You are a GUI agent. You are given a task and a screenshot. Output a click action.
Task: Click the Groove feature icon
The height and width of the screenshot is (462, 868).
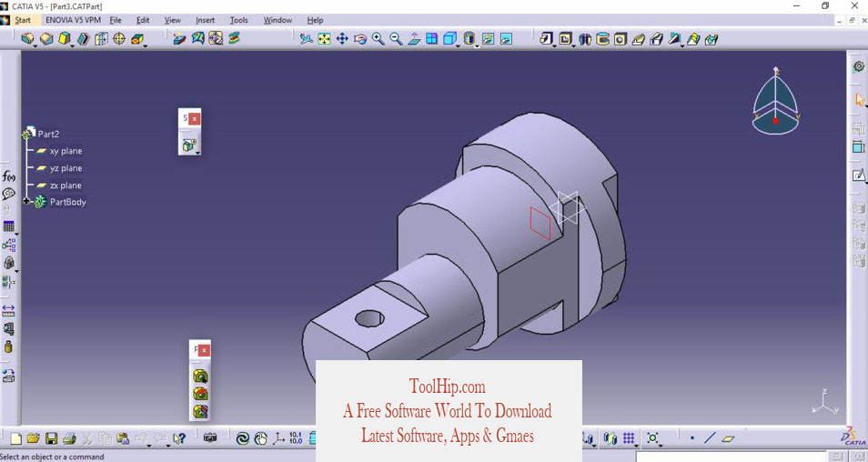[603, 39]
